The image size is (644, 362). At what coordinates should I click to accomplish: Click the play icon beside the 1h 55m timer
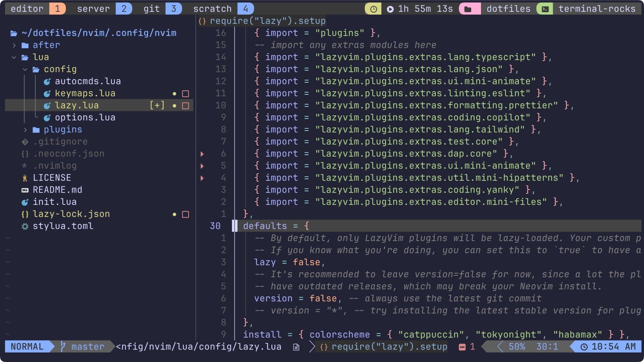click(x=390, y=9)
